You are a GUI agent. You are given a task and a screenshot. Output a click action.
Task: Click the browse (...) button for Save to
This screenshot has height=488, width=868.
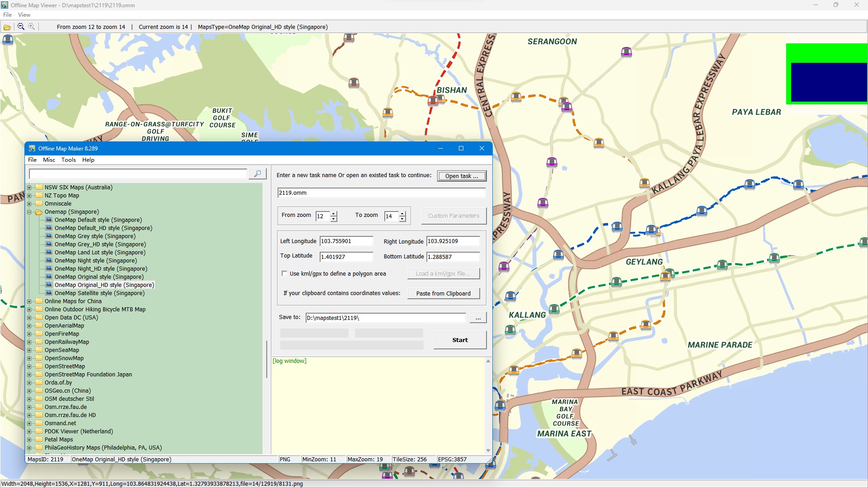478,318
